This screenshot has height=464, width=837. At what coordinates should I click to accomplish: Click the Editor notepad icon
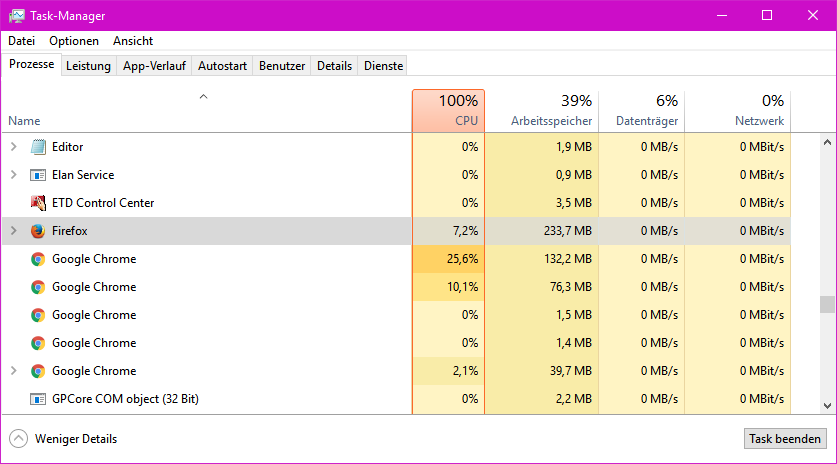38,147
